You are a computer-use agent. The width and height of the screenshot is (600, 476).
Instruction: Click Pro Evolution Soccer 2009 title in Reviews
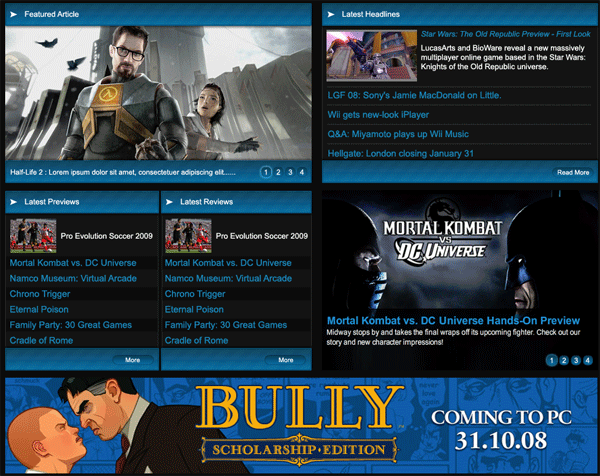(x=262, y=236)
